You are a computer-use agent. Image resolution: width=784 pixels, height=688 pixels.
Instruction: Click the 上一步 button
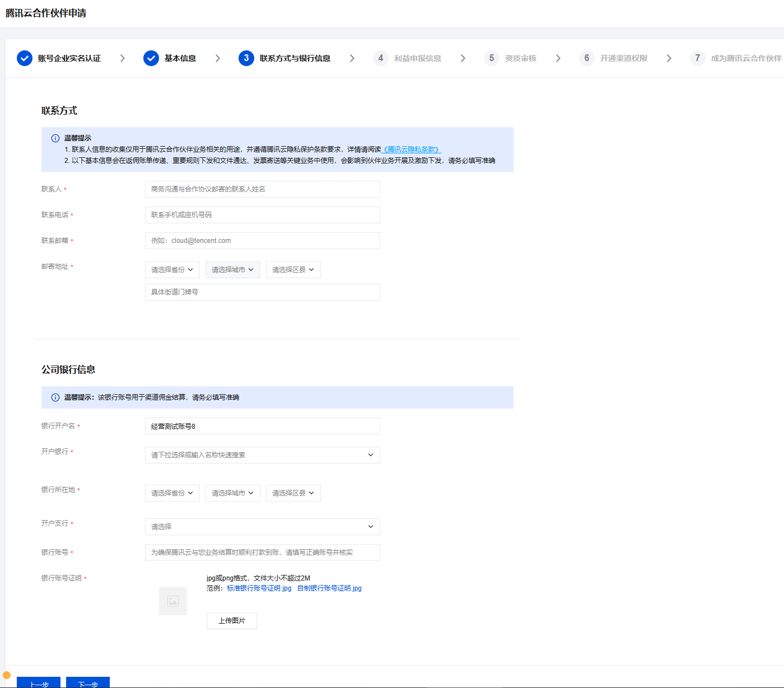39,682
